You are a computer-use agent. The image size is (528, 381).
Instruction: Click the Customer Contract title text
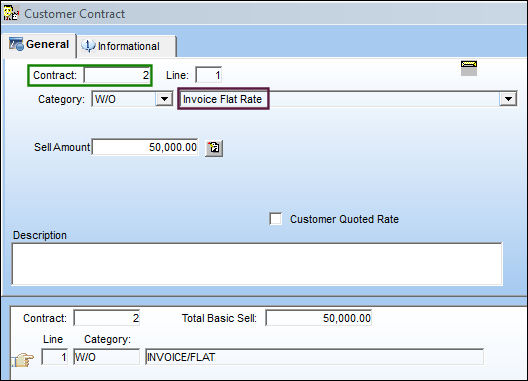coord(74,14)
